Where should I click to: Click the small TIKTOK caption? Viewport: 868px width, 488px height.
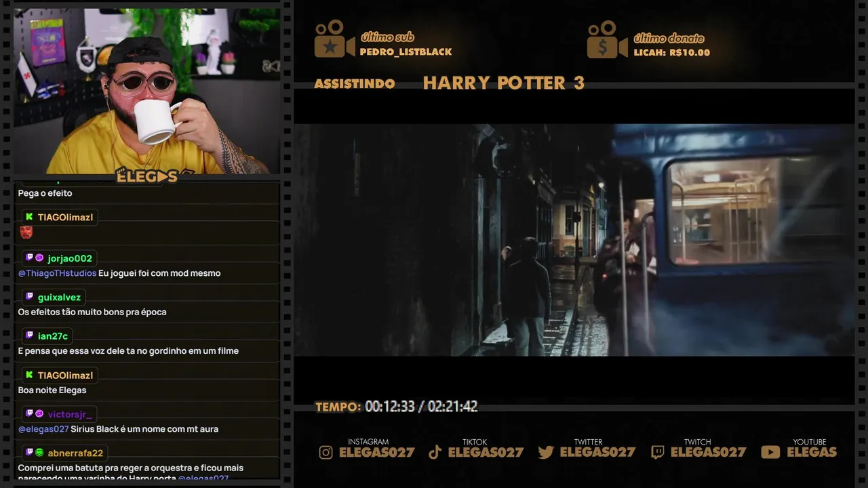[475, 442]
